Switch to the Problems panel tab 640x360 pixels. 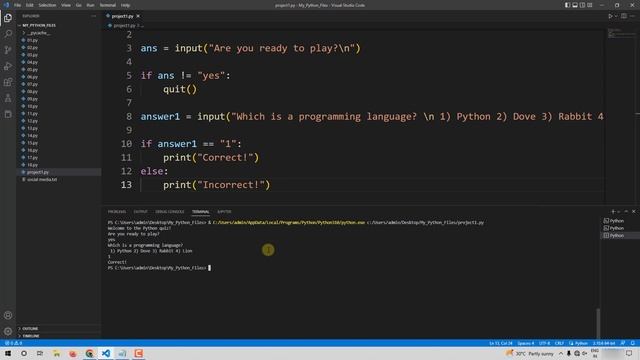point(117,212)
